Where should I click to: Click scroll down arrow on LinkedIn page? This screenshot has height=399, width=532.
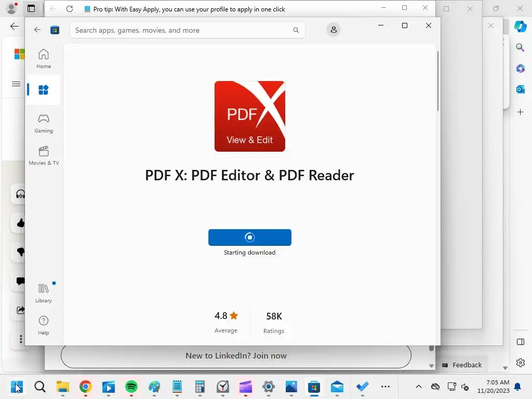pyautogui.click(x=431, y=365)
